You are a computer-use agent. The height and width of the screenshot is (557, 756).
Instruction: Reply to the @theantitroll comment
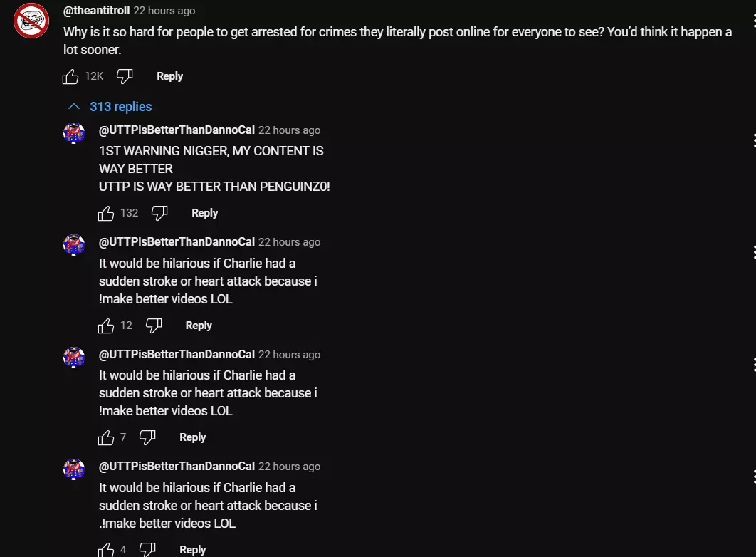pyautogui.click(x=169, y=76)
